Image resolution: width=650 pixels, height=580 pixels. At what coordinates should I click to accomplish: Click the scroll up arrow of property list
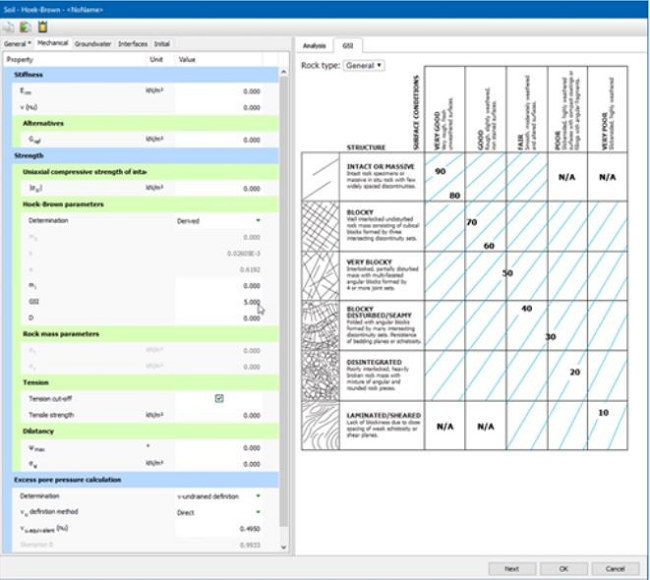tap(284, 72)
